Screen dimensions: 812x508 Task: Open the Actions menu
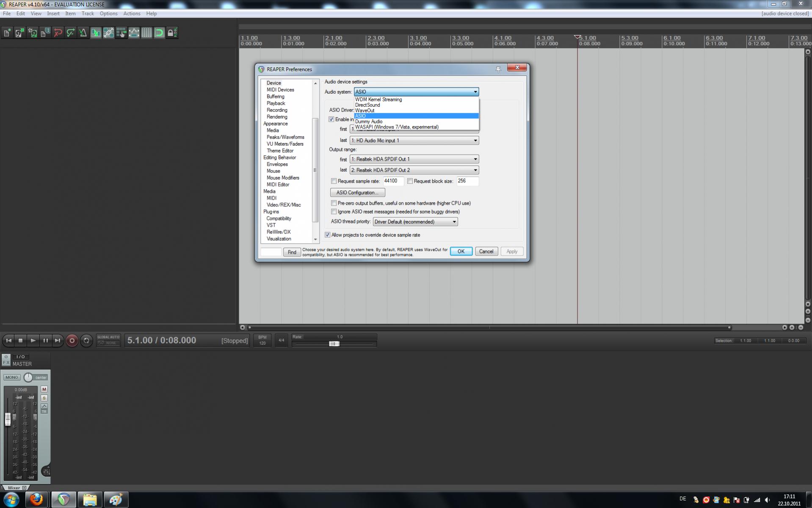click(132, 14)
